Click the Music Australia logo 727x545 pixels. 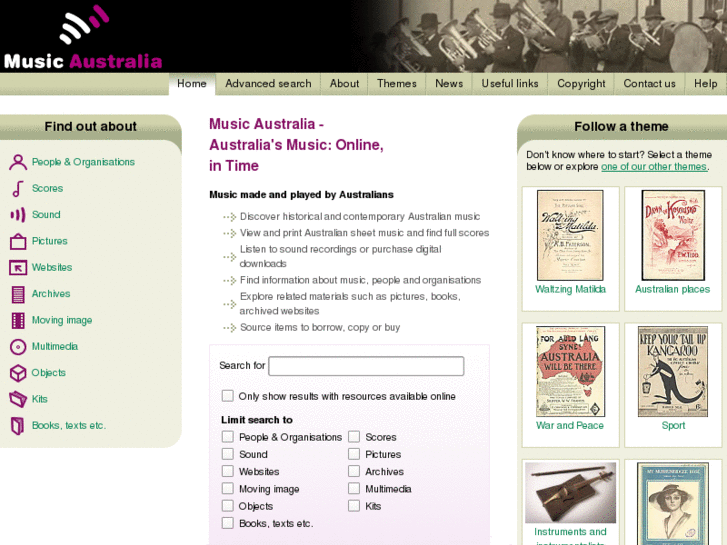pyautogui.click(x=83, y=37)
